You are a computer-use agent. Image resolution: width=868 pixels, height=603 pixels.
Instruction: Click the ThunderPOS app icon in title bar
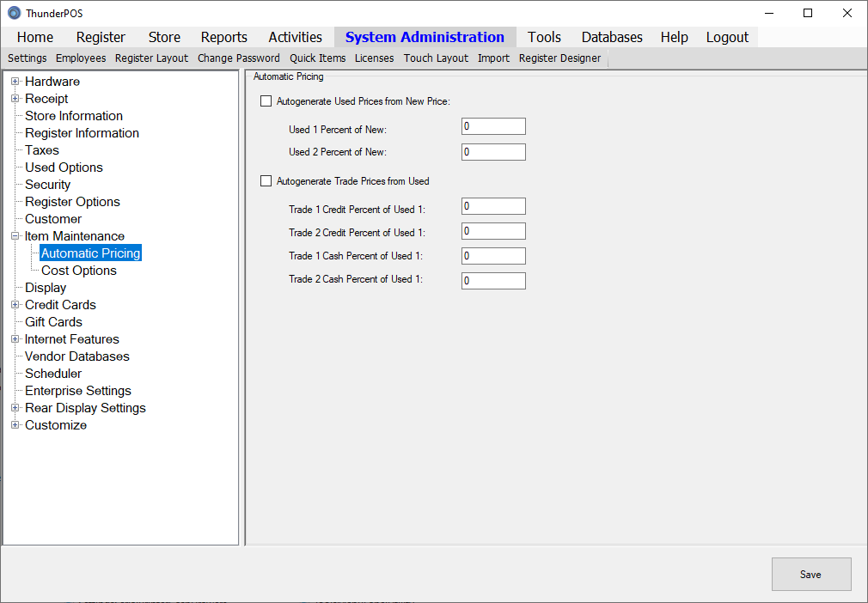tap(14, 13)
